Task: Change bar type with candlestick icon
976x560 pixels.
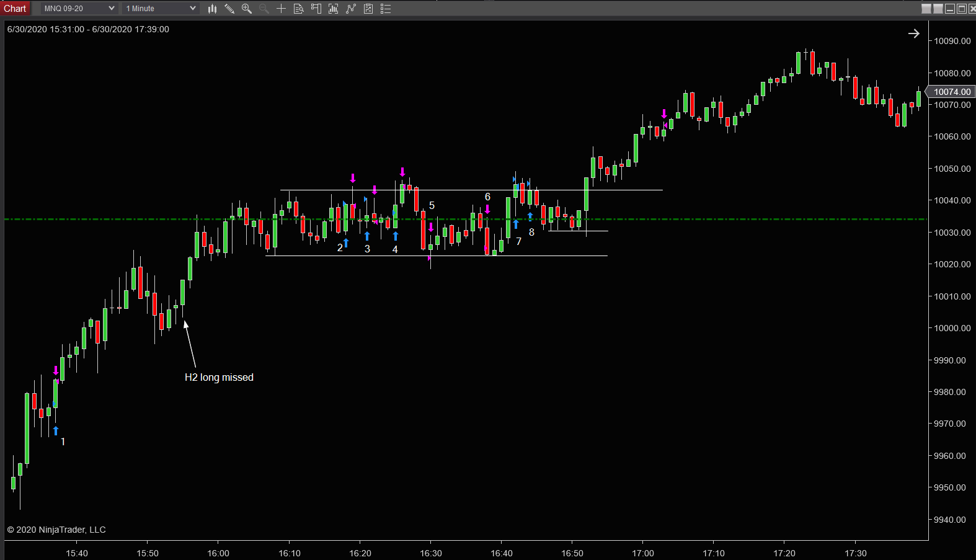Action: (212, 8)
